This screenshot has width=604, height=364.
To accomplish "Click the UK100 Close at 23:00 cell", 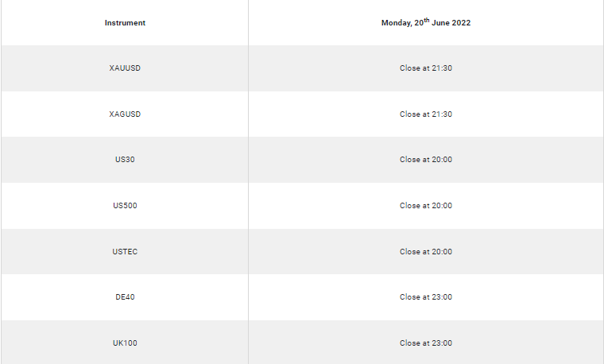I will [x=426, y=343].
